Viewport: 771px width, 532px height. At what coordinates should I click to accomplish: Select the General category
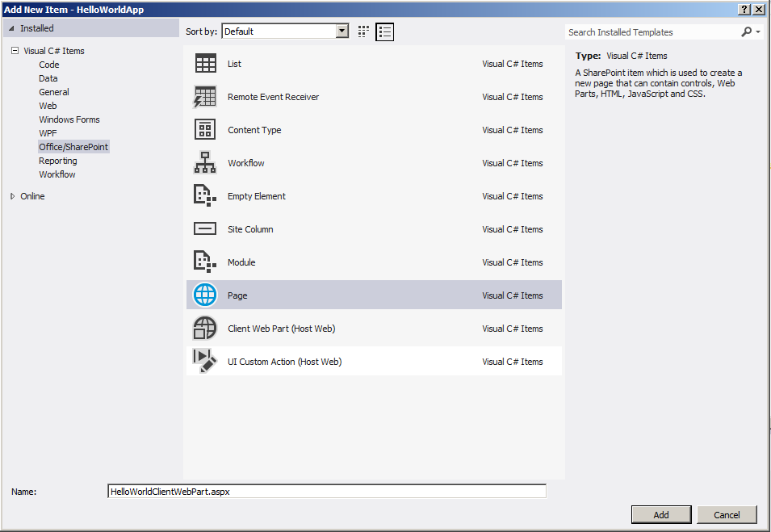54,92
